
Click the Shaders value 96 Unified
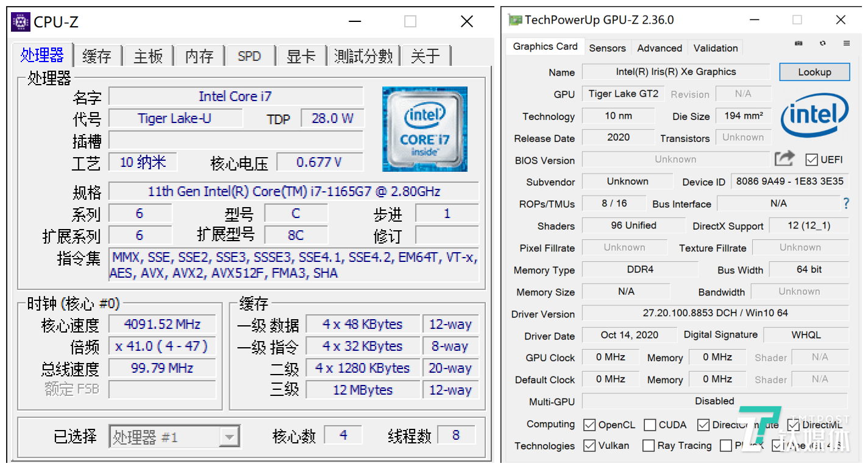tap(633, 225)
